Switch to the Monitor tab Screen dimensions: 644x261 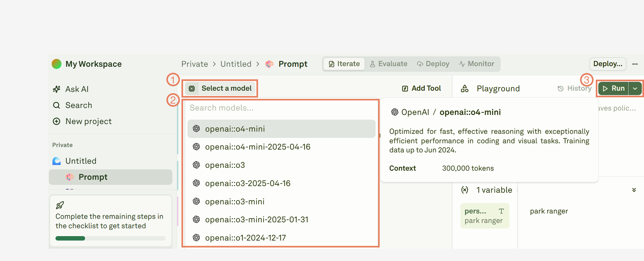pos(477,64)
